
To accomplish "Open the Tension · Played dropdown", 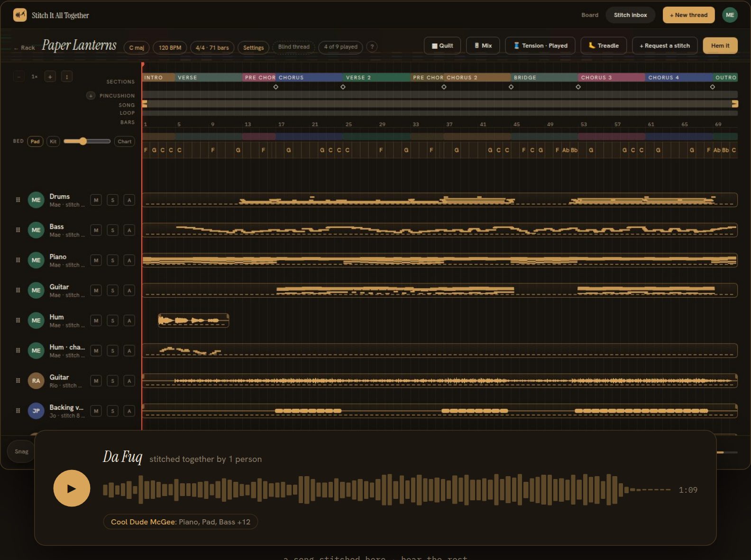I will click(x=540, y=46).
